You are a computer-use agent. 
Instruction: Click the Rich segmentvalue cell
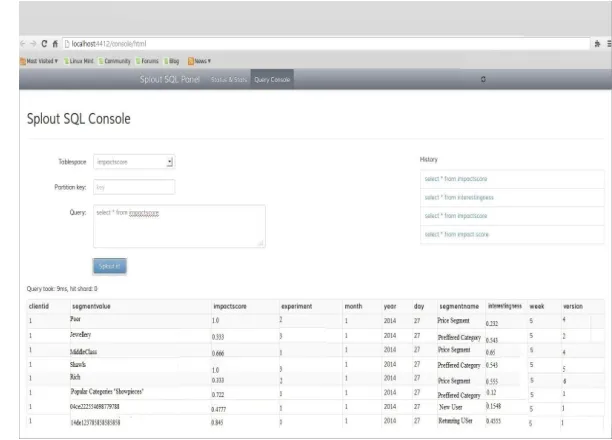(75, 377)
